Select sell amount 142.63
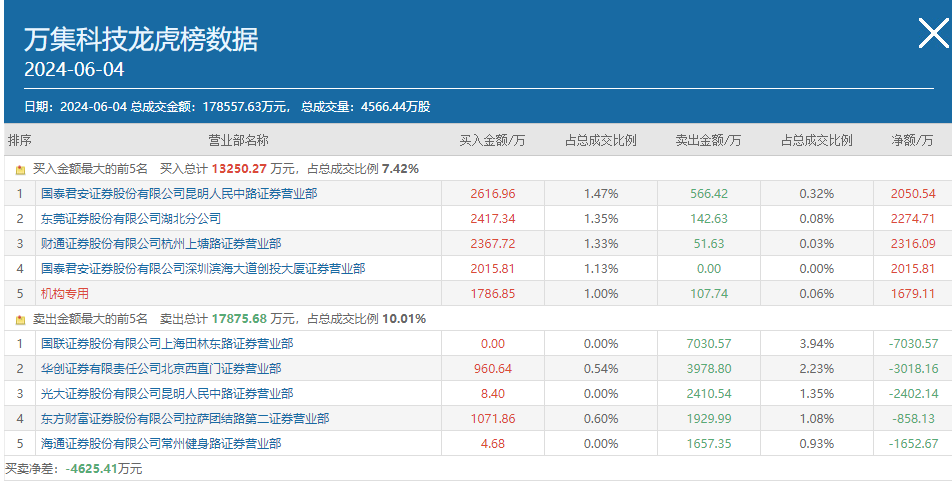This screenshot has height=482, width=952. coord(709,219)
